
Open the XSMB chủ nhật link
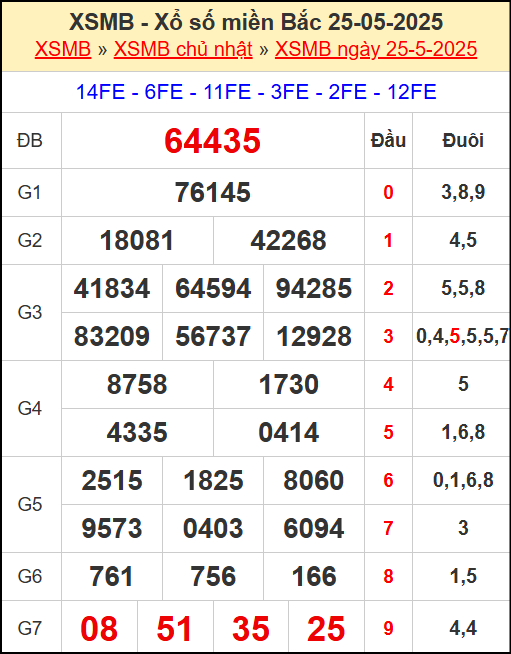click(x=183, y=49)
